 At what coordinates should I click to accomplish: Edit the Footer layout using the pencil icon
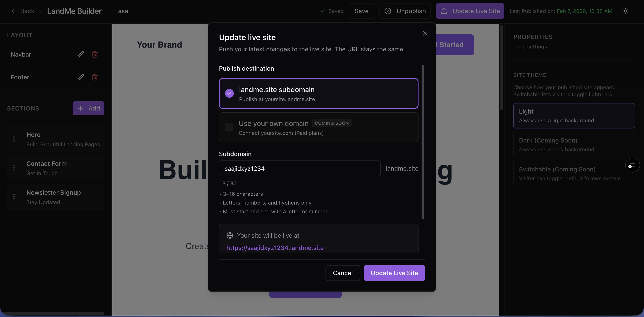(x=80, y=77)
